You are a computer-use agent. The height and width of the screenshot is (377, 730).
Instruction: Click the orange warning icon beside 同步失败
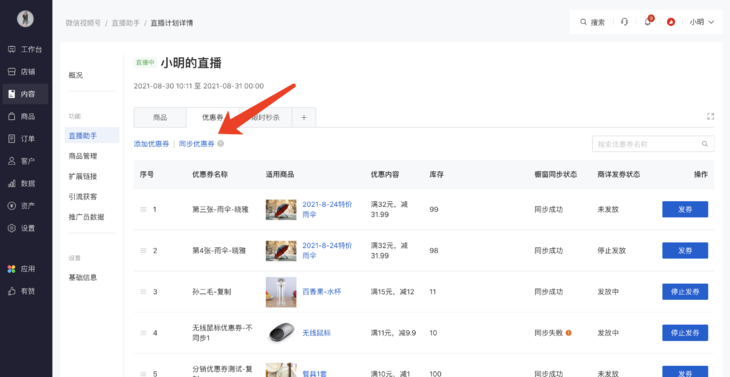(x=568, y=333)
